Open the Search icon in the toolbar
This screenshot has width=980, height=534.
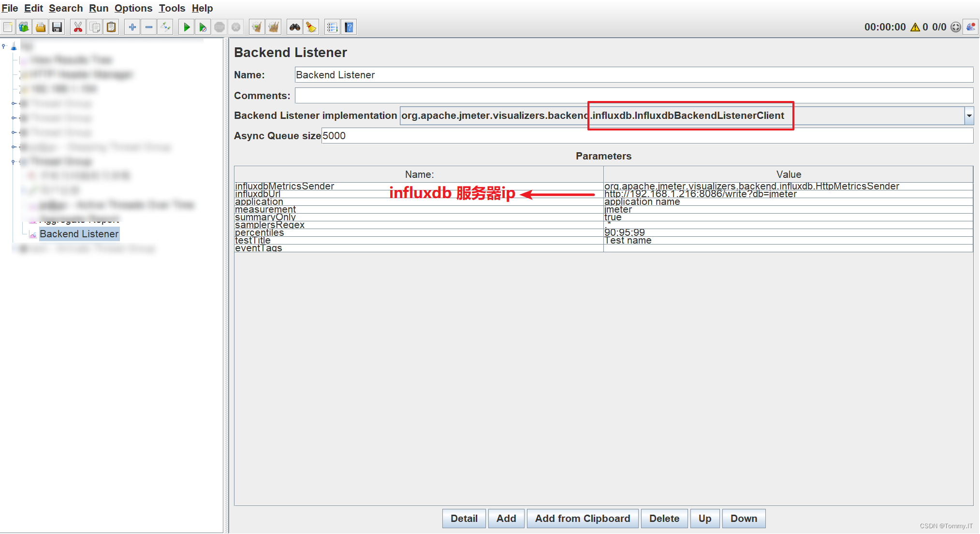coord(294,27)
